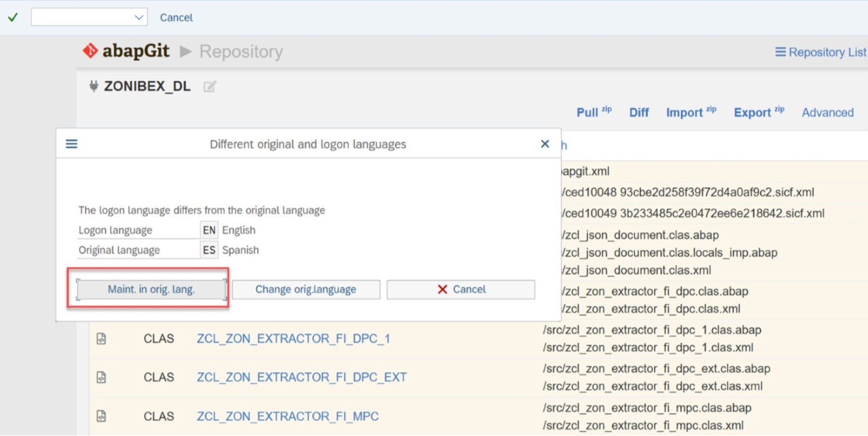Image resolution: width=868 pixels, height=436 pixels.
Task: Click the apgit.xml file entry
Action: click(x=585, y=171)
